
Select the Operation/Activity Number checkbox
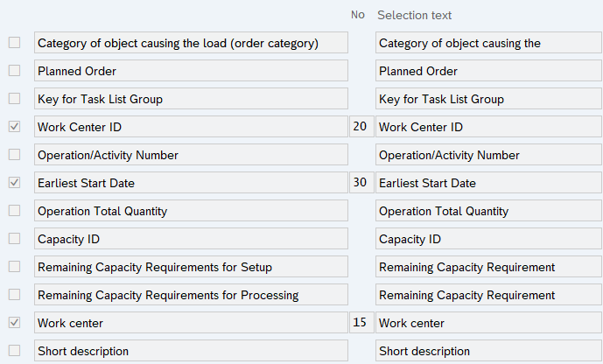14,155
